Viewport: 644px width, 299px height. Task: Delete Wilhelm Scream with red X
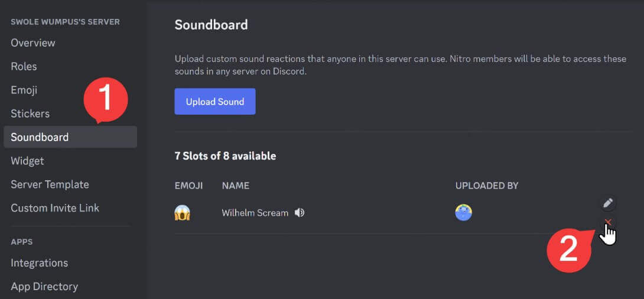(609, 222)
